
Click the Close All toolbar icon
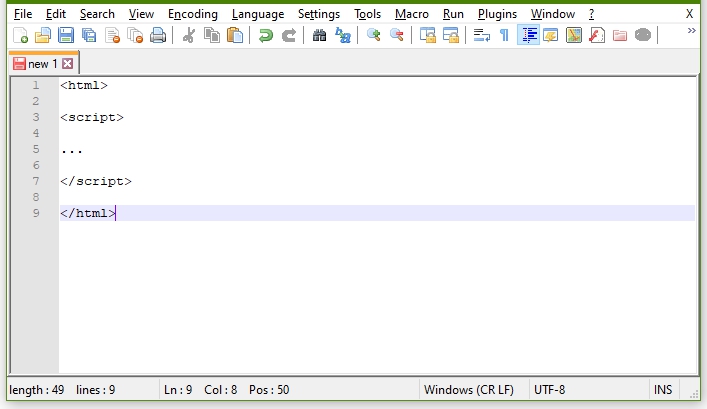tap(135, 35)
